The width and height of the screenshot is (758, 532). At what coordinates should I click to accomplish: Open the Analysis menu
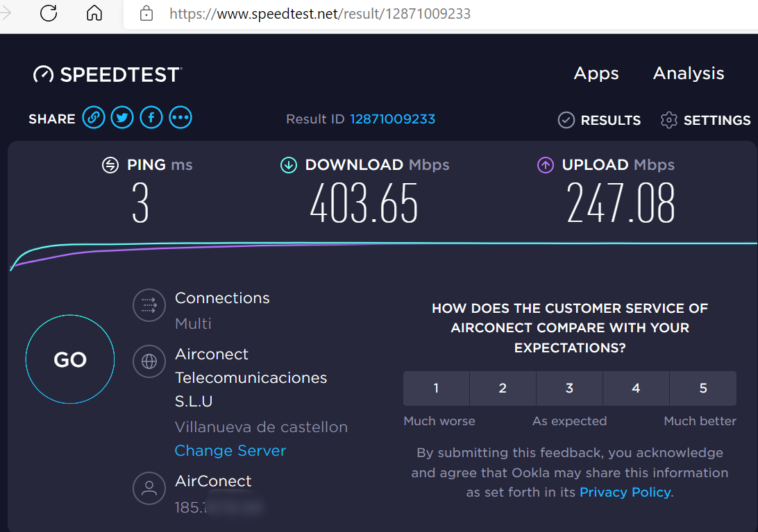click(x=689, y=73)
